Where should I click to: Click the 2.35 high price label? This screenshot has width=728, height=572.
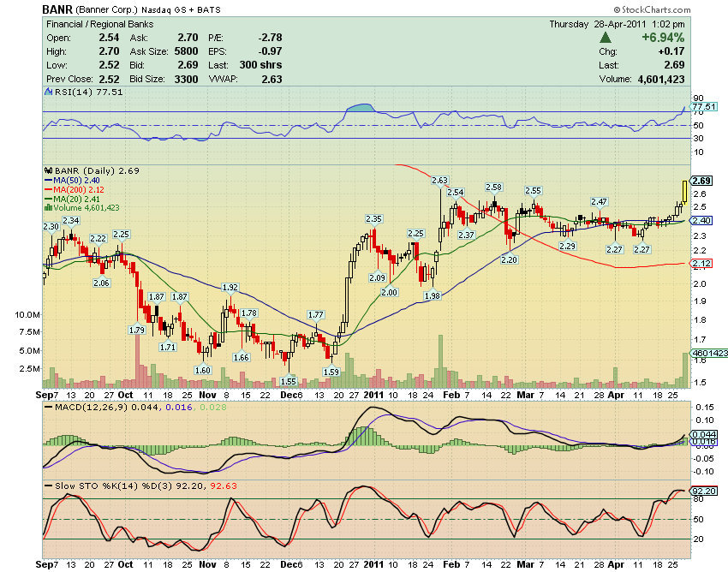(373, 218)
